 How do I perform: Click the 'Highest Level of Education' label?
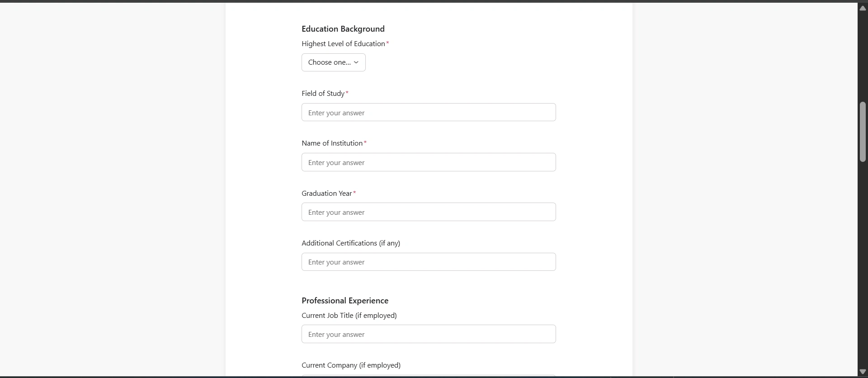[x=343, y=44]
